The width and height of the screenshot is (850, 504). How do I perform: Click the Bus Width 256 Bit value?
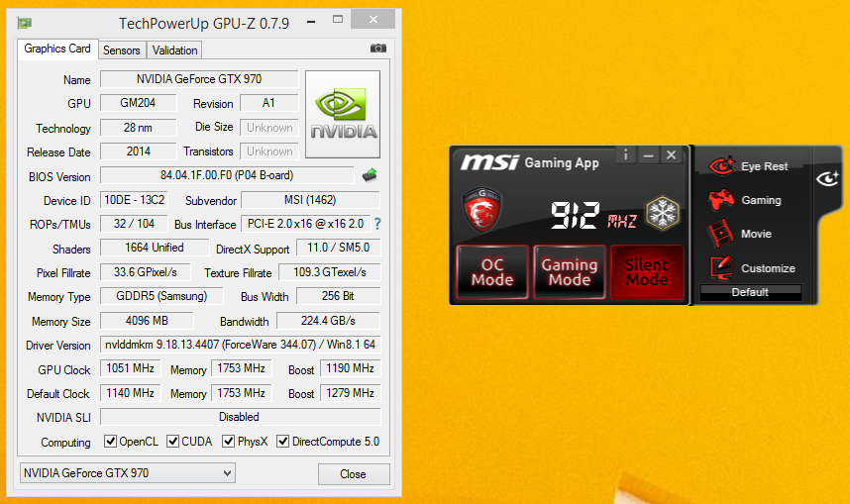(338, 296)
